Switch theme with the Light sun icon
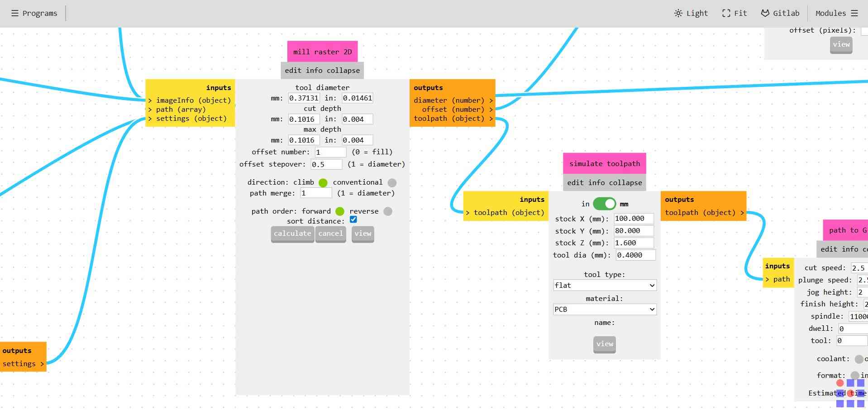This screenshot has width=868, height=410. 691,13
